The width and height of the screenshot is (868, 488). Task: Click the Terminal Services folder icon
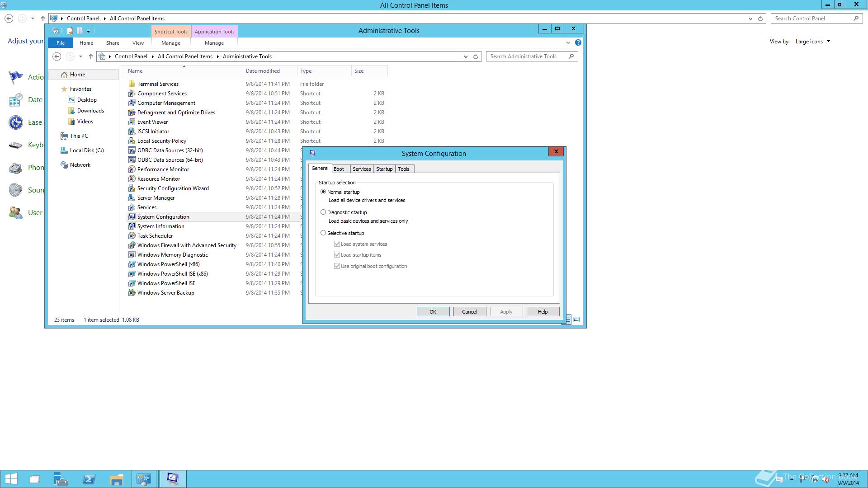pos(132,84)
